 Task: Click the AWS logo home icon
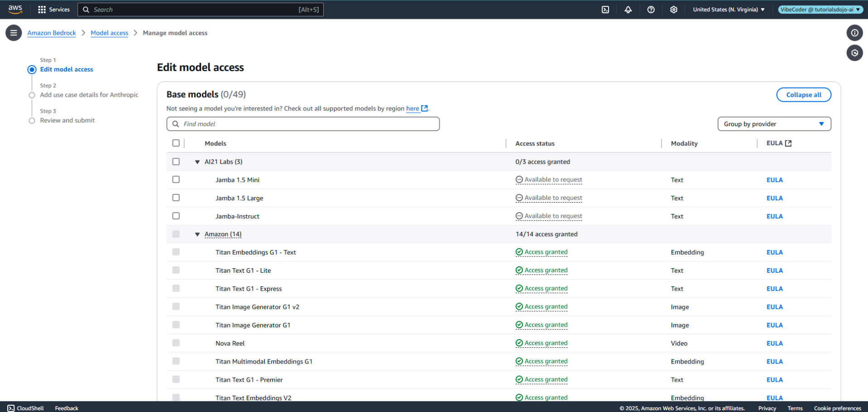(x=15, y=9)
